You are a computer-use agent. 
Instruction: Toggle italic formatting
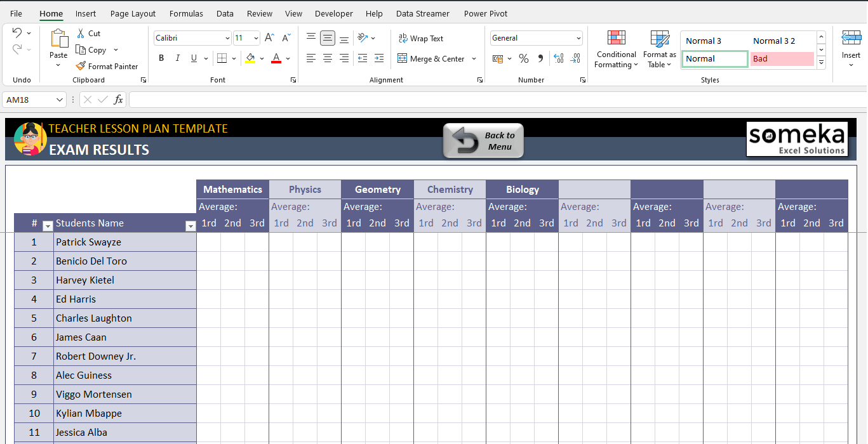pyautogui.click(x=178, y=58)
